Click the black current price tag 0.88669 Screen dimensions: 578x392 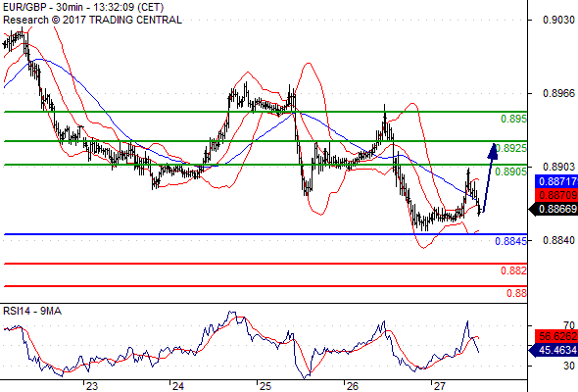(x=554, y=209)
